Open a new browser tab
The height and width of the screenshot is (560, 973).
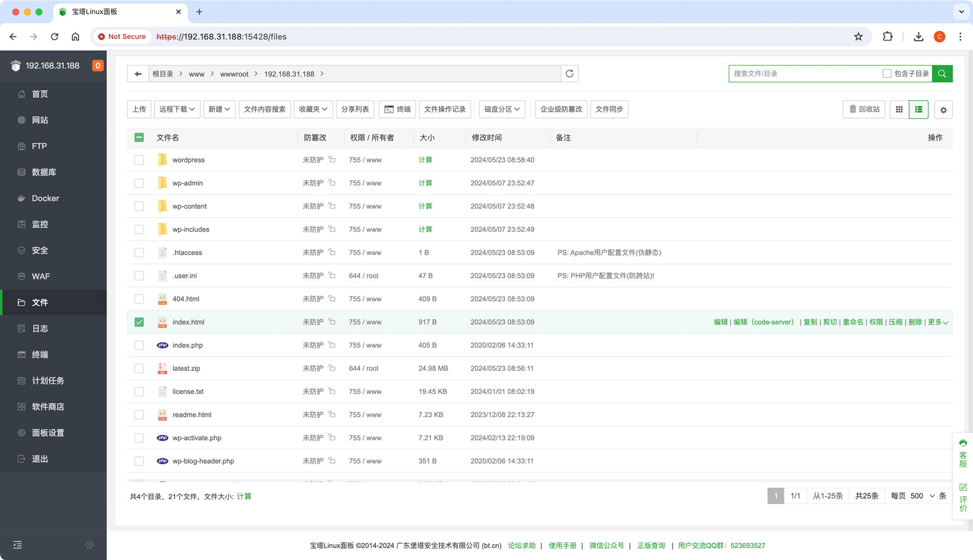pos(199,12)
